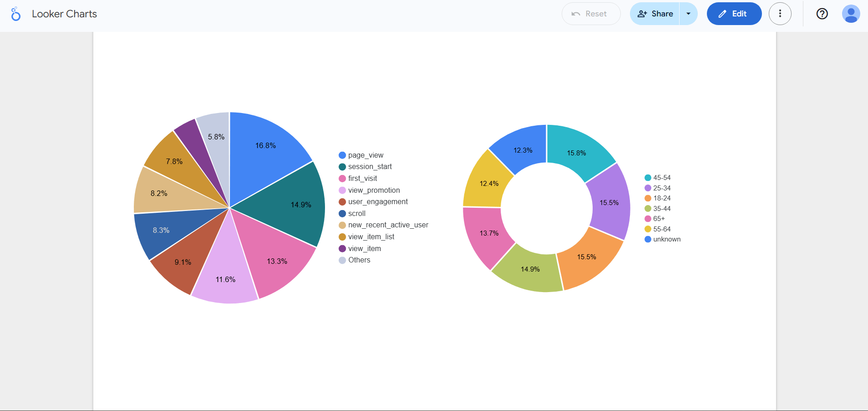
Task: Click the view_promotion legend color dot
Action: click(342, 190)
